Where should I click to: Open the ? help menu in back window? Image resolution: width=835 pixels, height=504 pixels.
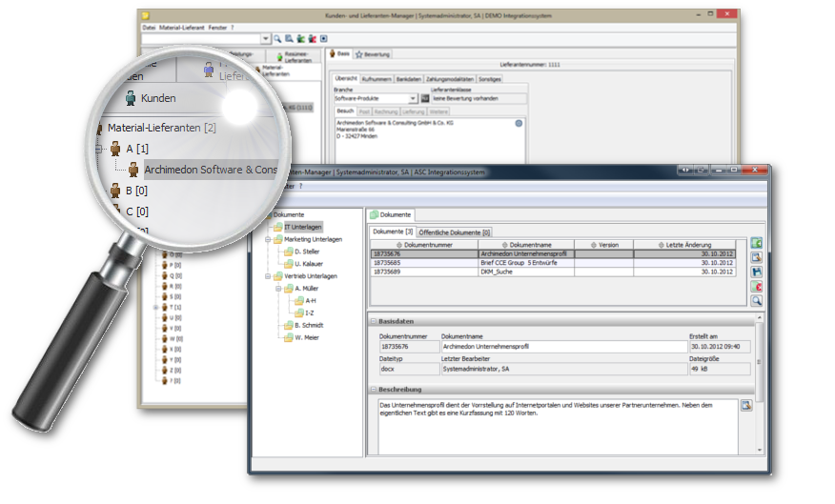[233, 27]
